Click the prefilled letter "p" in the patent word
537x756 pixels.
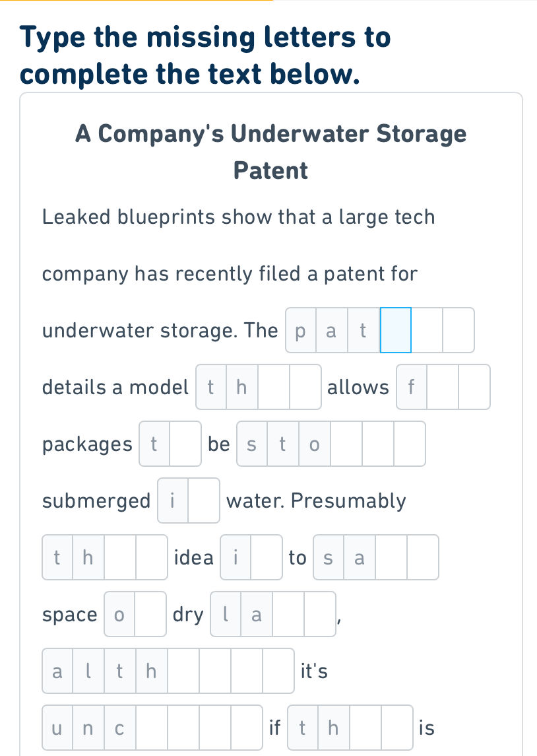click(300, 330)
